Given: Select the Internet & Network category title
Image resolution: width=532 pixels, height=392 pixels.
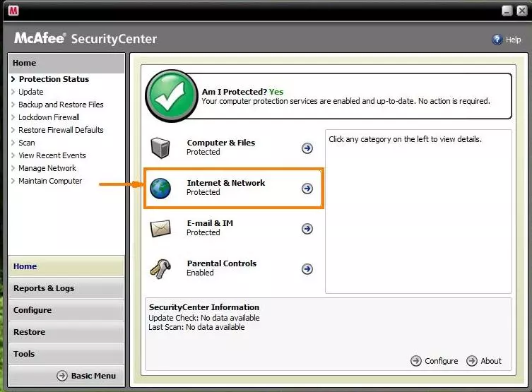Looking at the screenshot, I should 226,183.
